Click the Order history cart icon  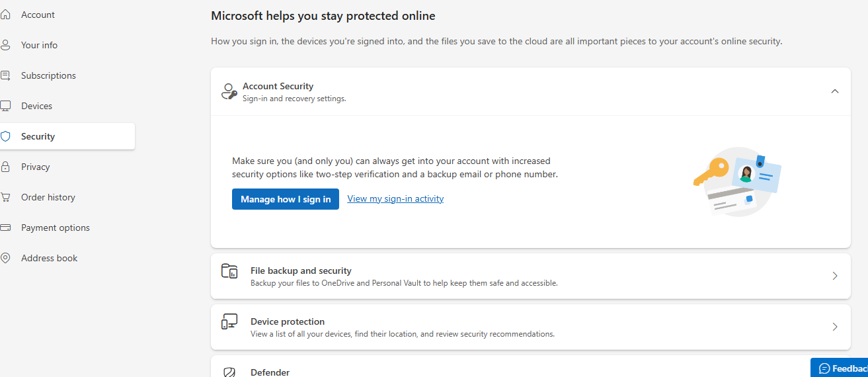(x=5, y=197)
